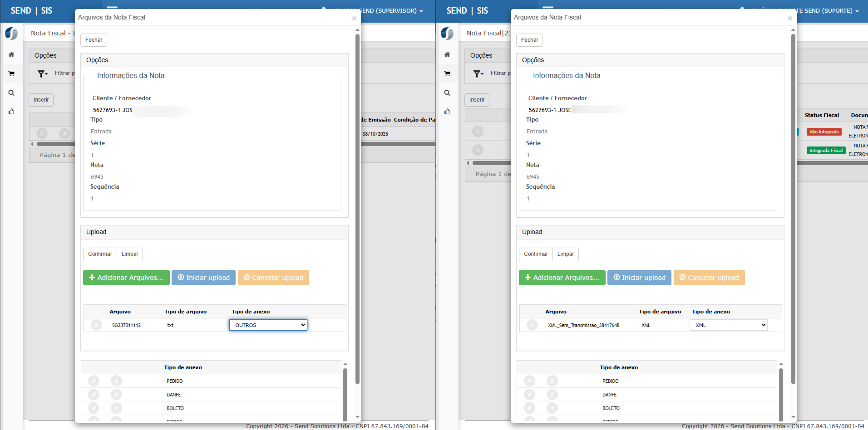Click the left dialog's main vertical scrollbar
The height and width of the screenshot is (430, 868).
(x=357, y=209)
